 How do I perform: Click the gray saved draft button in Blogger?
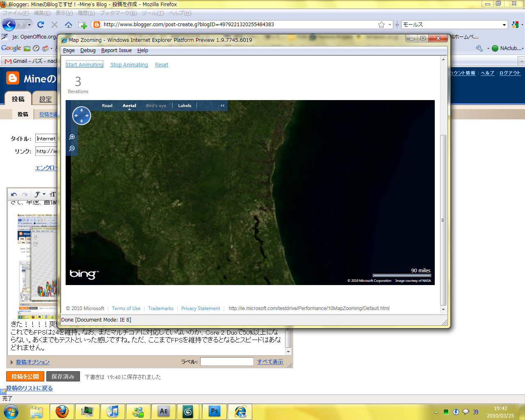click(x=63, y=377)
